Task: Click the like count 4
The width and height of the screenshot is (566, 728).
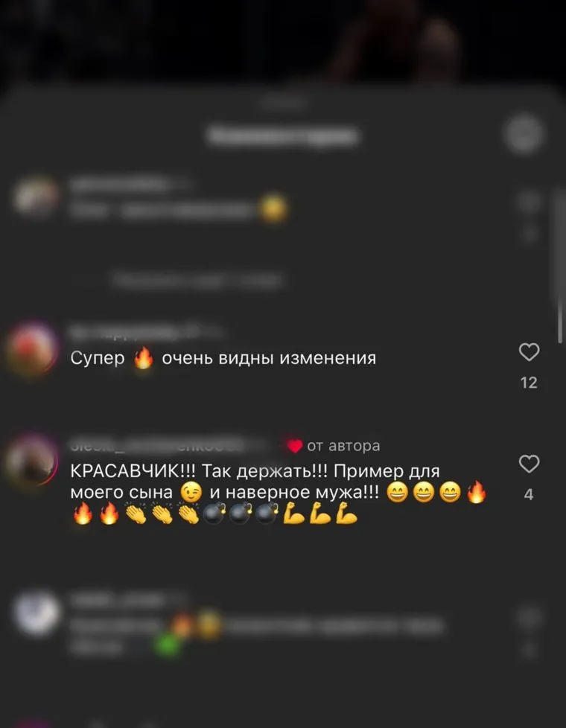Action: point(529,495)
